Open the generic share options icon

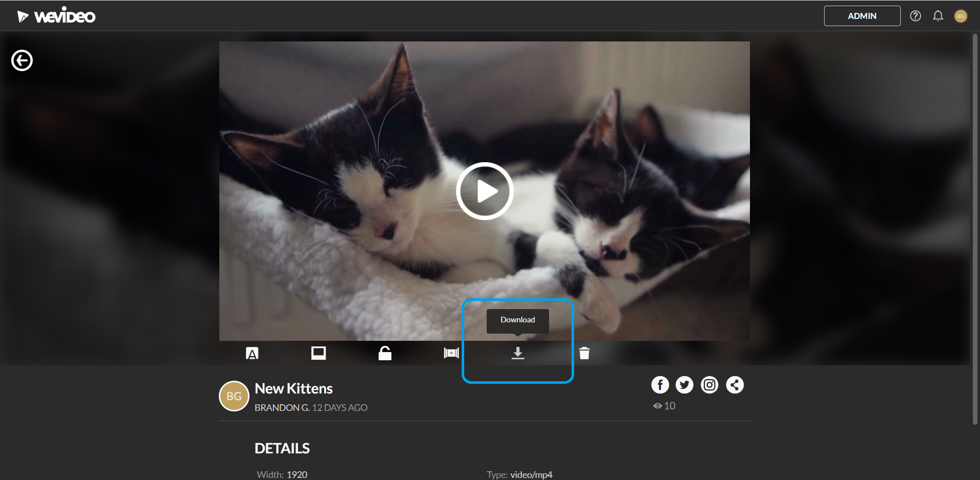point(735,384)
